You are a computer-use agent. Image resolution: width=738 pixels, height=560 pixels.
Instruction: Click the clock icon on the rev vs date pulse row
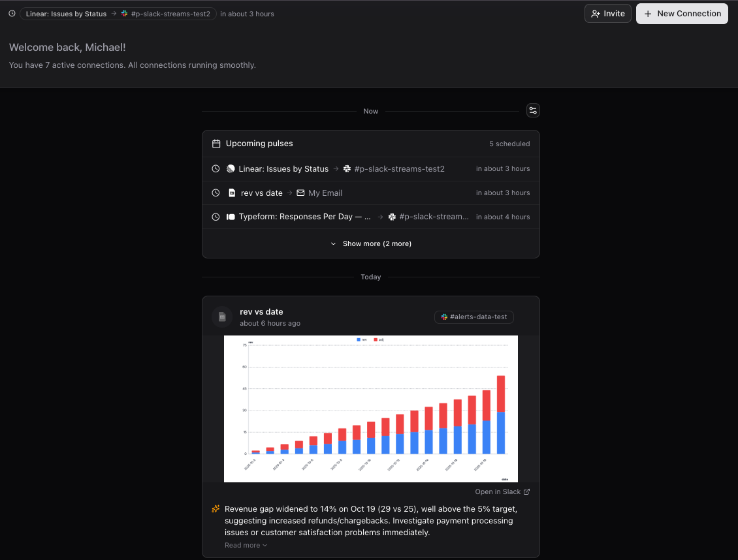(216, 193)
